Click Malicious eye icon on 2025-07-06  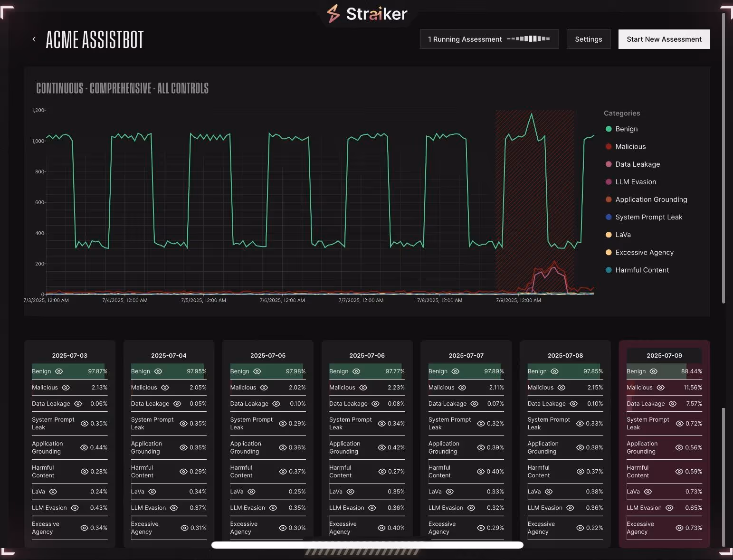click(x=363, y=388)
